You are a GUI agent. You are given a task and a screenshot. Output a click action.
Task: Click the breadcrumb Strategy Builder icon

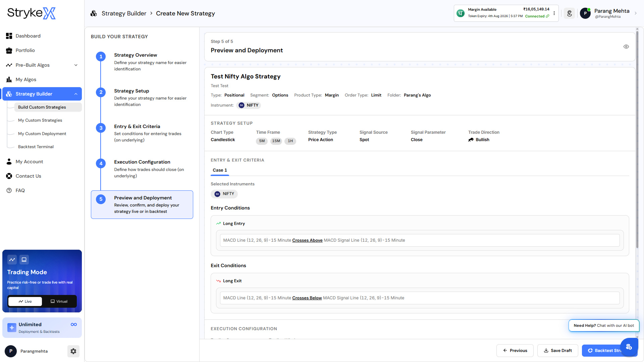(x=94, y=13)
